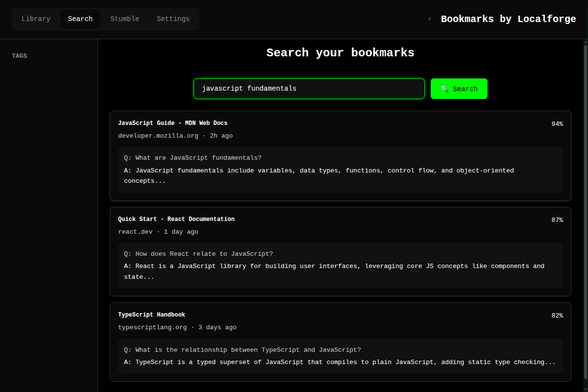Click the developer.mozilla.org domain label
588x392 pixels.
158,135
